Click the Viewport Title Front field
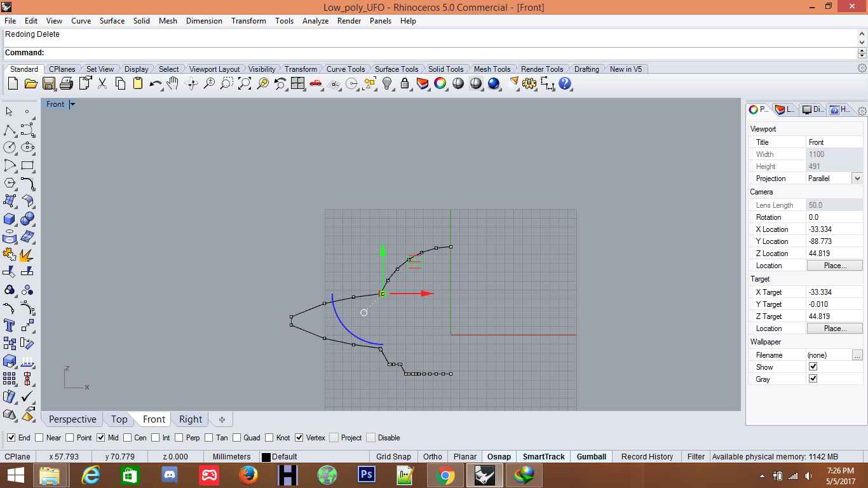 tap(834, 142)
